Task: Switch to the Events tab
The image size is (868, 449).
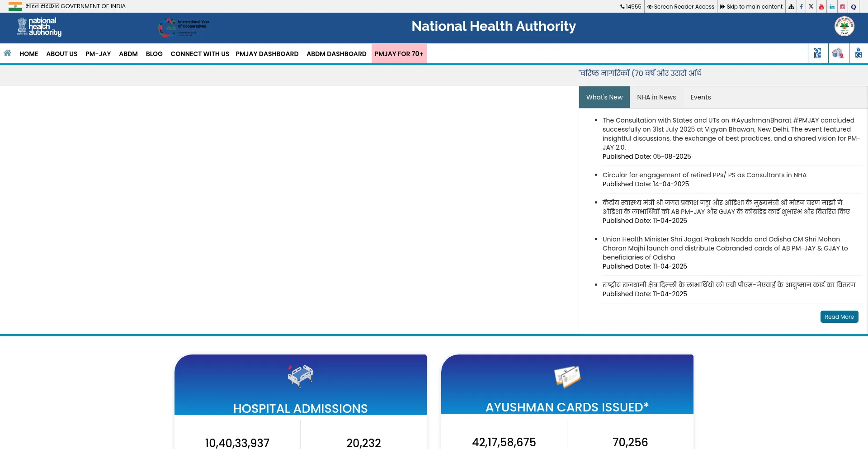Action: (700, 97)
